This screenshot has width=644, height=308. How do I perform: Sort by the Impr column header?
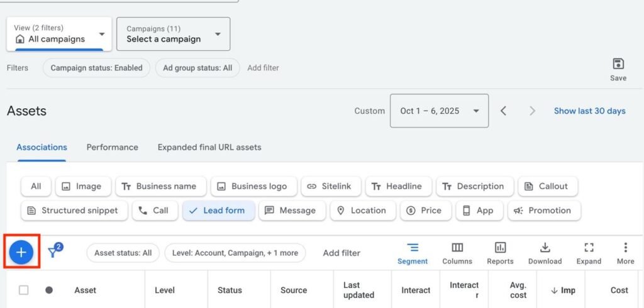[563, 290]
